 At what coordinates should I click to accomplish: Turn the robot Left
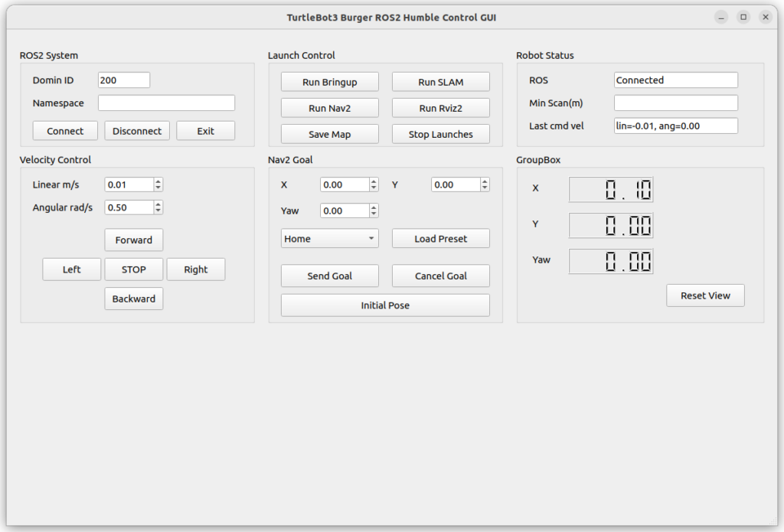[x=71, y=269]
